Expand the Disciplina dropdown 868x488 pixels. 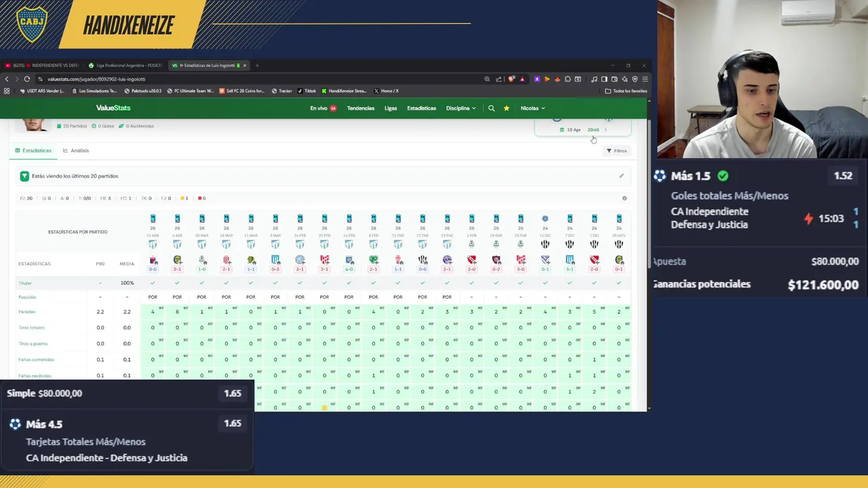(x=460, y=108)
